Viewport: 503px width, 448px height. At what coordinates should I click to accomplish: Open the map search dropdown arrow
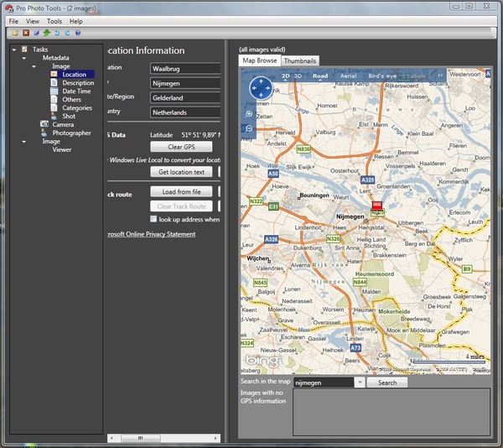coord(360,383)
